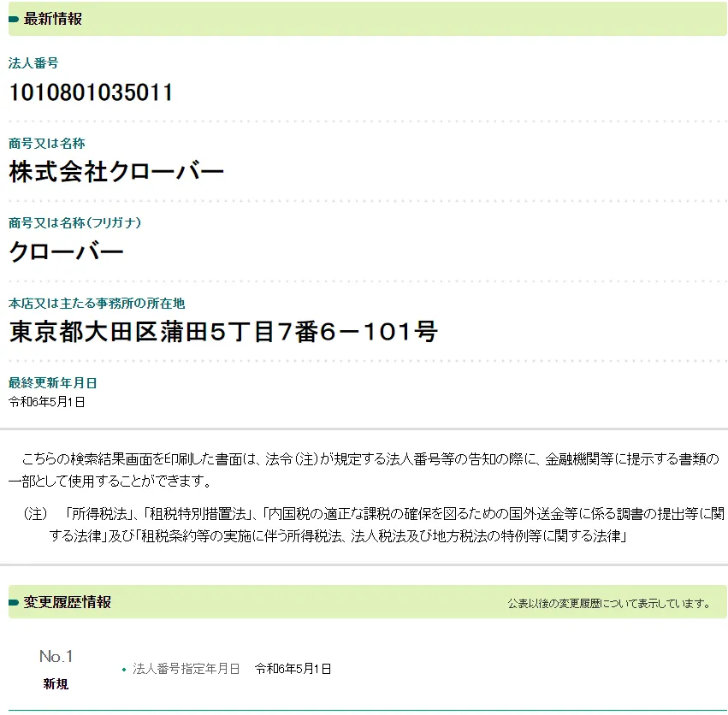The height and width of the screenshot is (715, 728).
Task: Select the No.1 history entry number
Action: 56,657
